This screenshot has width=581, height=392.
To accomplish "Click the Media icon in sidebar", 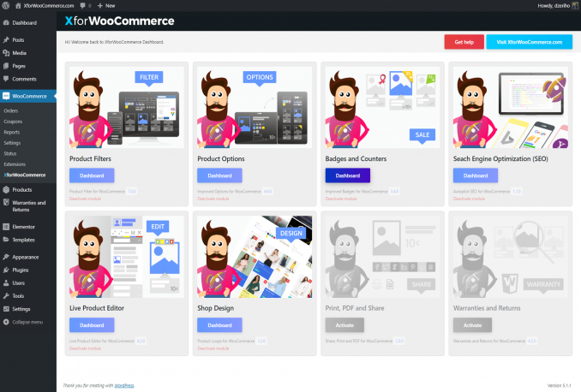I will (6, 53).
